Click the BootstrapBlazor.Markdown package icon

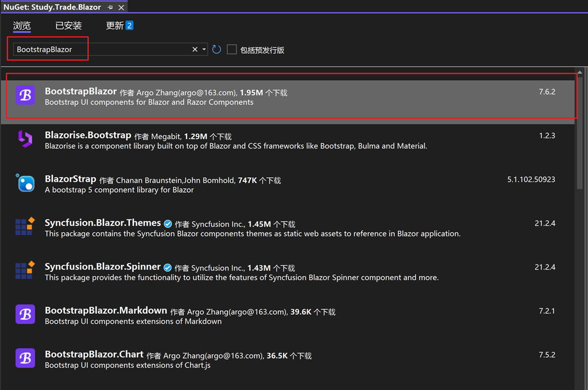click(25, 314)
